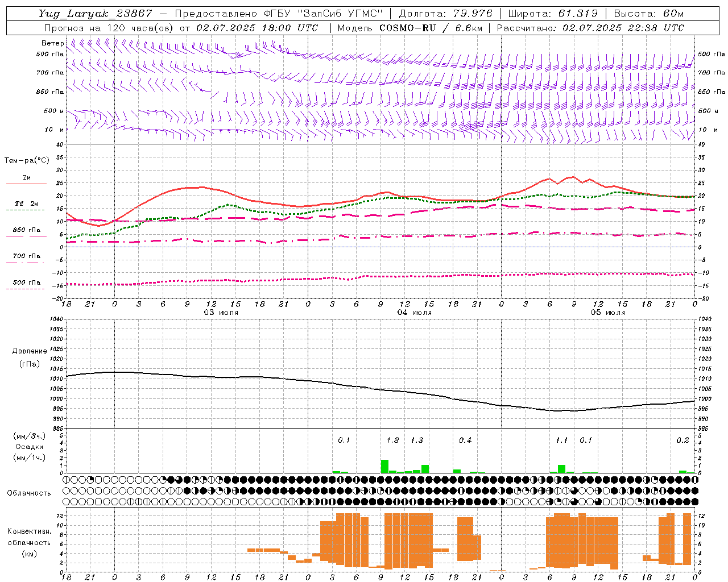Click the 1.8 precipitation total value
Image resolution: width=728 pixels, height=582 pixels.
tap(392, 440)
